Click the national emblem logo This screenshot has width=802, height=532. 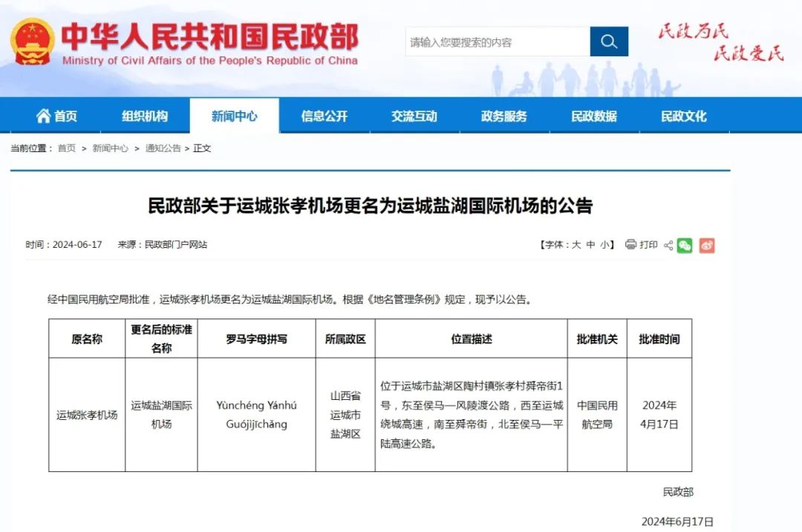(32, 42)
